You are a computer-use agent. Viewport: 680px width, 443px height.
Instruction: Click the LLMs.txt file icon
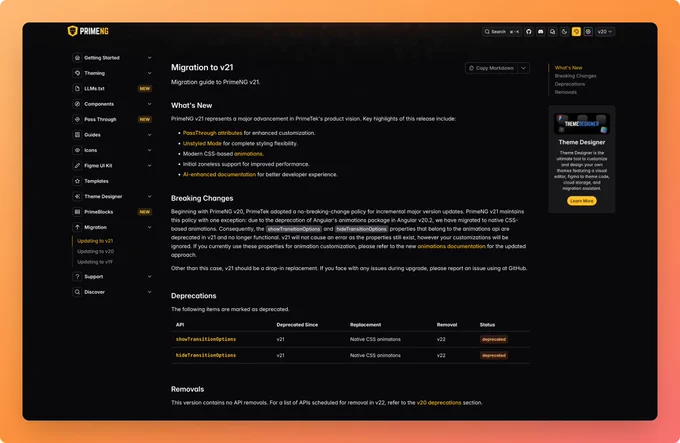click(77, 88)
